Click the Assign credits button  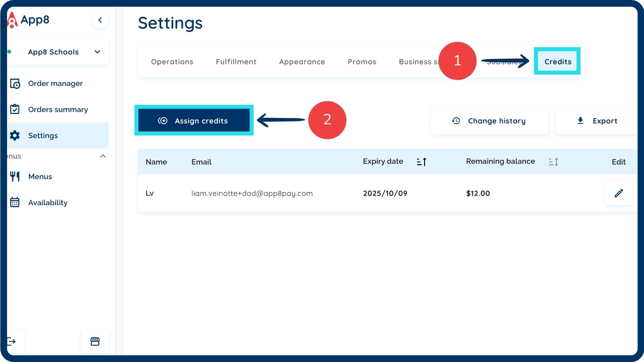click(194, 121)
